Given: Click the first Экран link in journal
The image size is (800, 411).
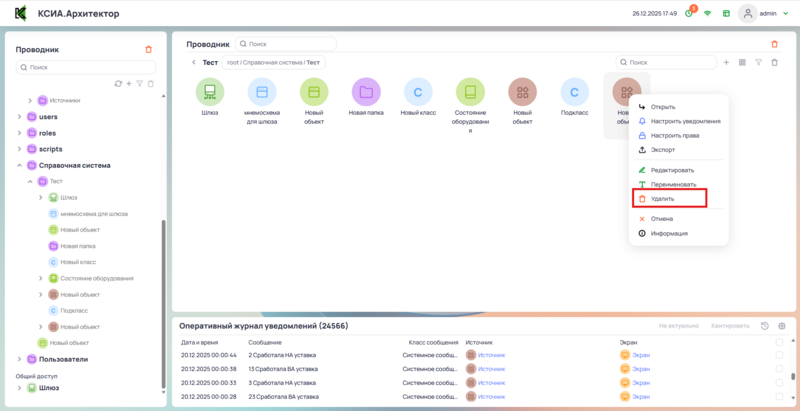Looking at the screenshot, I should (641, 355).
